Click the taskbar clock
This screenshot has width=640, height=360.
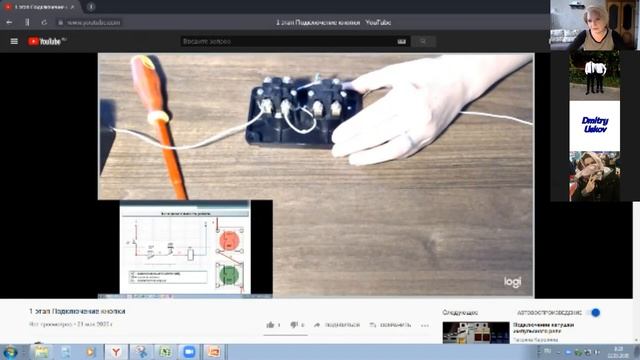[618, 352]
